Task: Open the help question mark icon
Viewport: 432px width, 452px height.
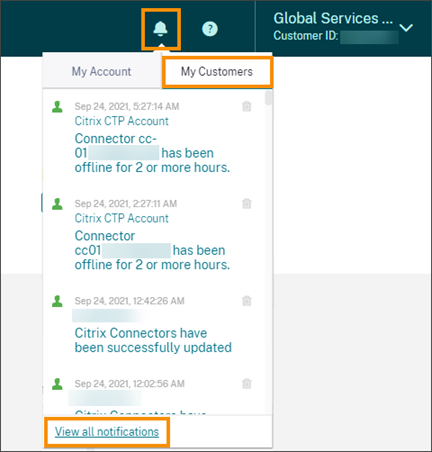Action: (x=210, y=29)
